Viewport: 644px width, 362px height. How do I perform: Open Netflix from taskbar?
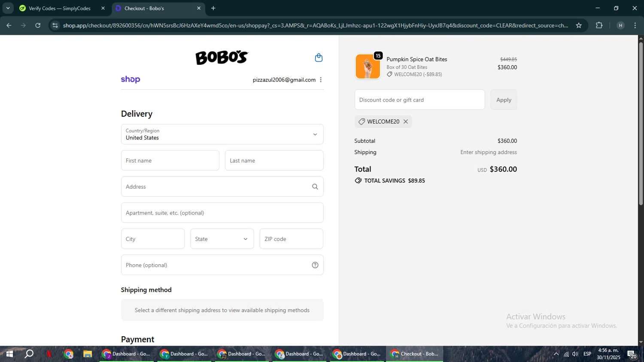pos(49,354)
